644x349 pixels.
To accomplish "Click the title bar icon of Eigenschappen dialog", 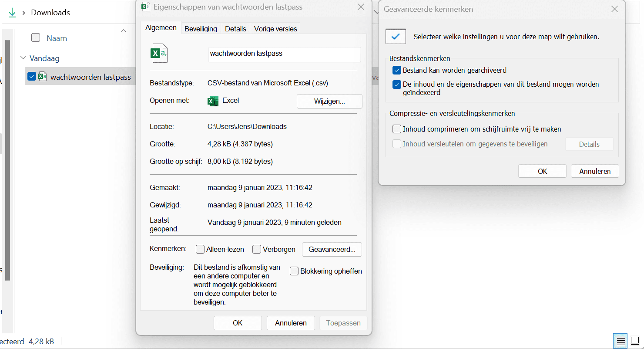I will [146, 7].
